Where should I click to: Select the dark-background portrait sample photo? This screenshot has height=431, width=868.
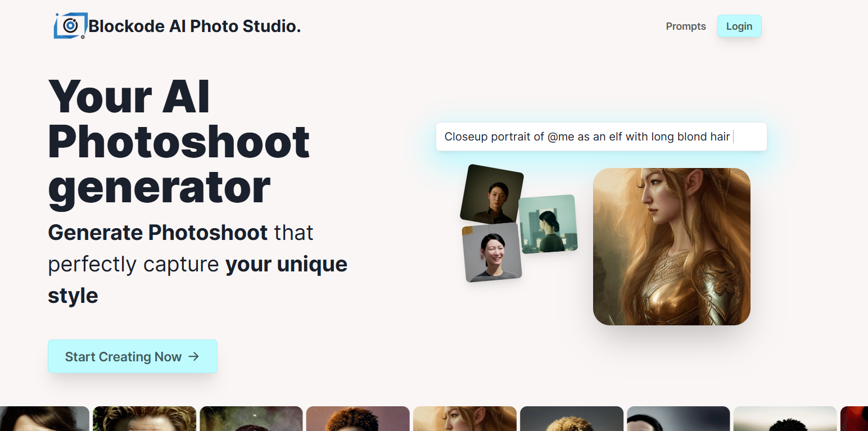492,194
